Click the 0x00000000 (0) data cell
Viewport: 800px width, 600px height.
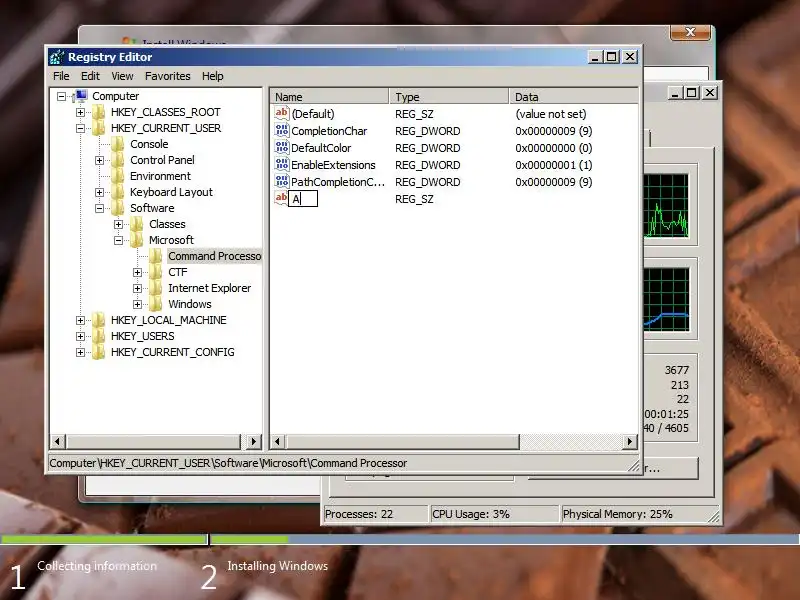(x=554, y=148)
